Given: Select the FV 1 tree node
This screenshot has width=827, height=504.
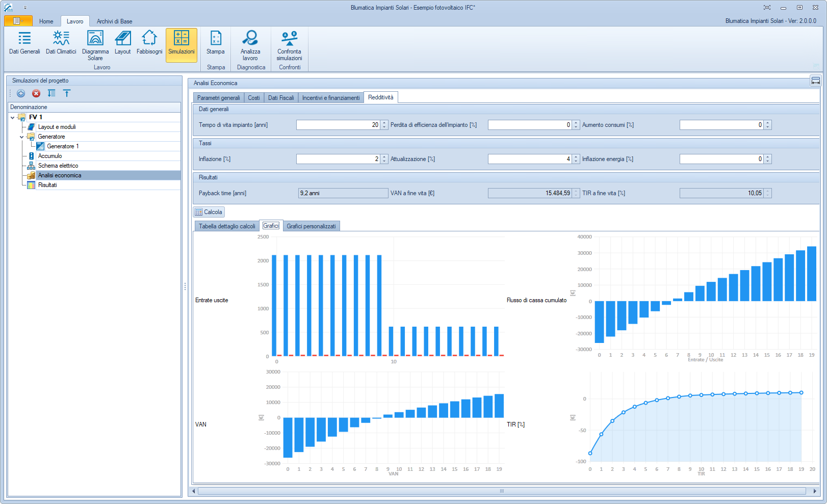Looking at the screenshot, I should tap(36, 117).
